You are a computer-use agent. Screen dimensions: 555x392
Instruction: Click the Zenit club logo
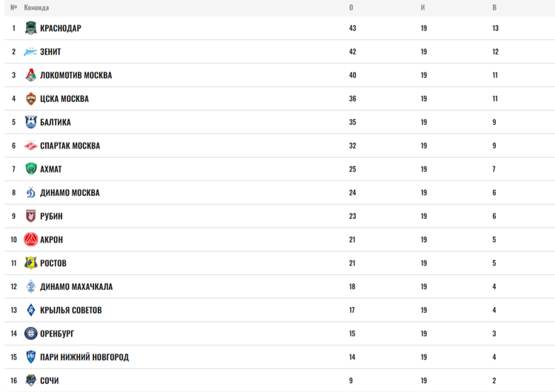click(x=30, y=52)
